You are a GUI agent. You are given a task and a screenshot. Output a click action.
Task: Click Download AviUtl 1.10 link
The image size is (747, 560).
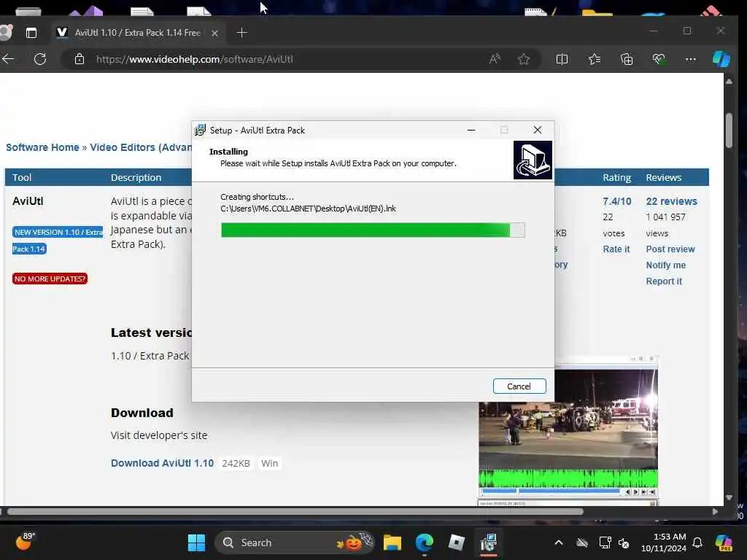point(162,463)
